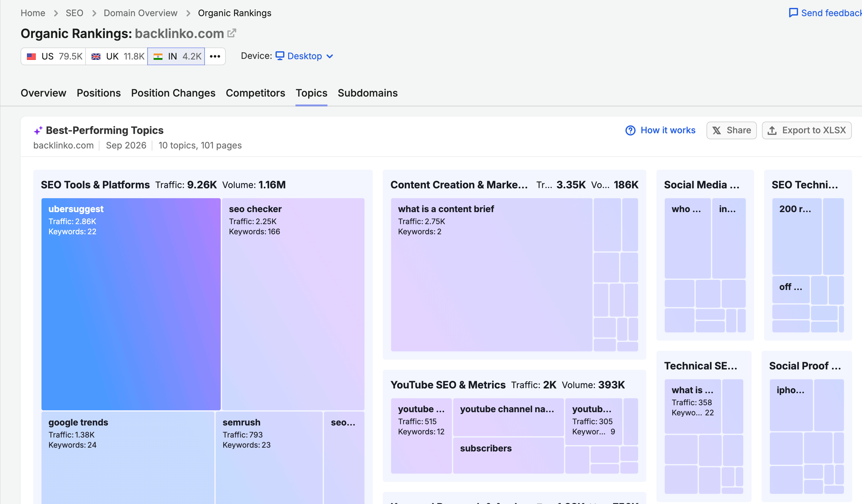Click the India flag database option
This screenshot has width=862, height=504.
coord(176,56)
